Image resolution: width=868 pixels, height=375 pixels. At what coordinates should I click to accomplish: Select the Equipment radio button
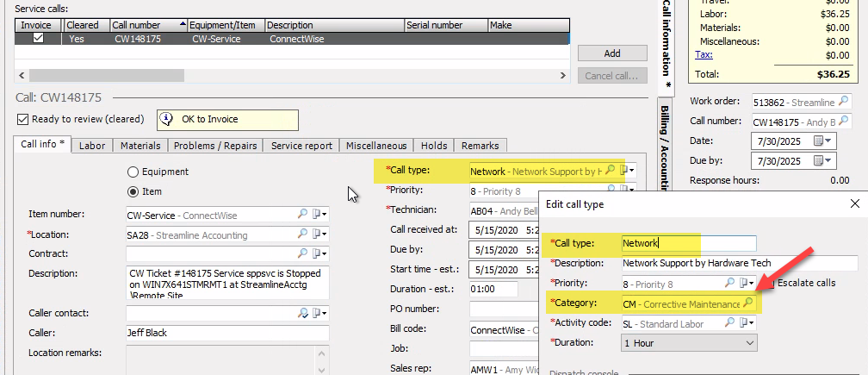133,172
